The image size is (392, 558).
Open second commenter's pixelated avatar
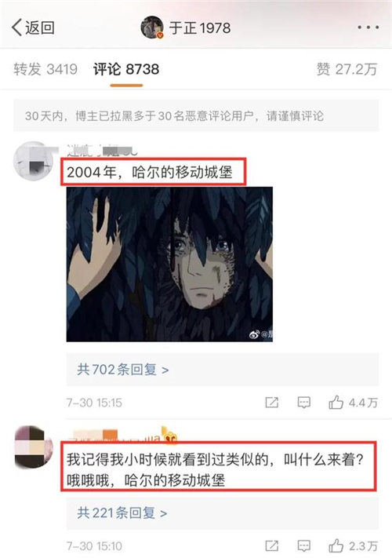[34, 447]
